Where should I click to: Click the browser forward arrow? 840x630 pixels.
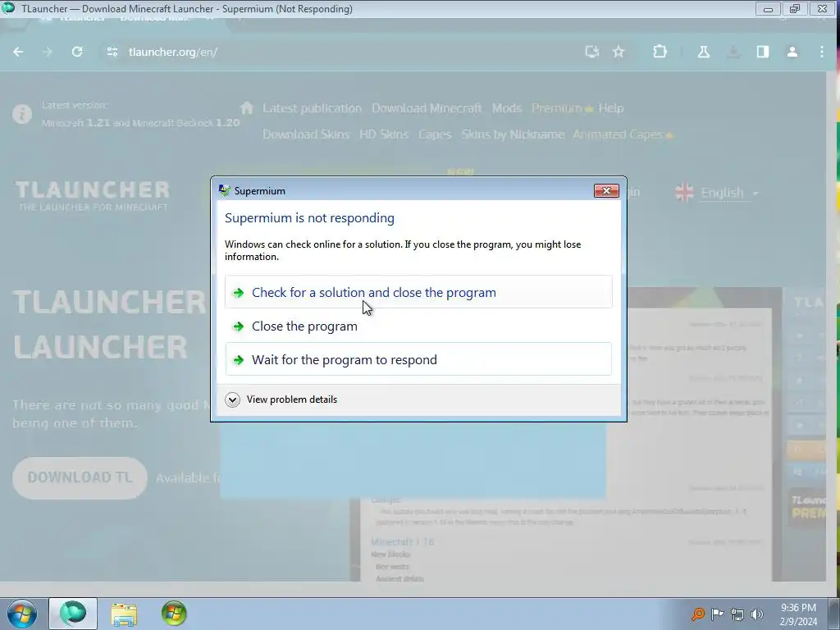[48, 52]
